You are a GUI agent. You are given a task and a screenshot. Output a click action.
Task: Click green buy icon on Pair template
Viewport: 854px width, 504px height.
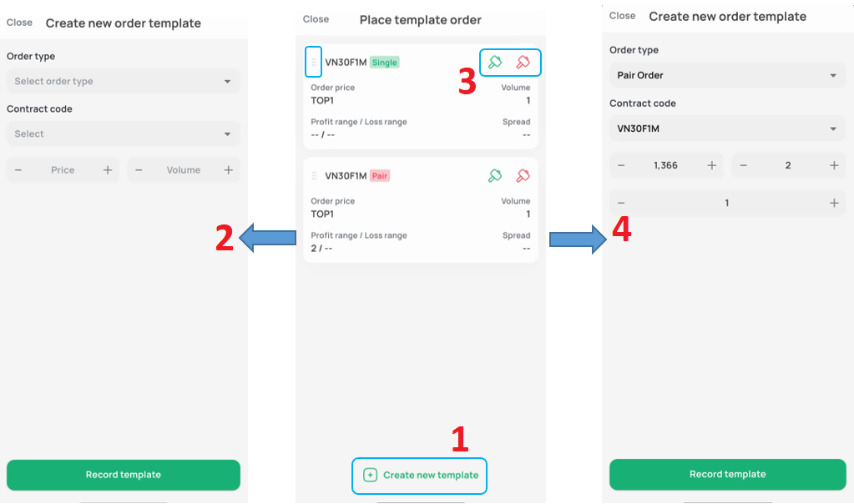click(x=494, y=176)
